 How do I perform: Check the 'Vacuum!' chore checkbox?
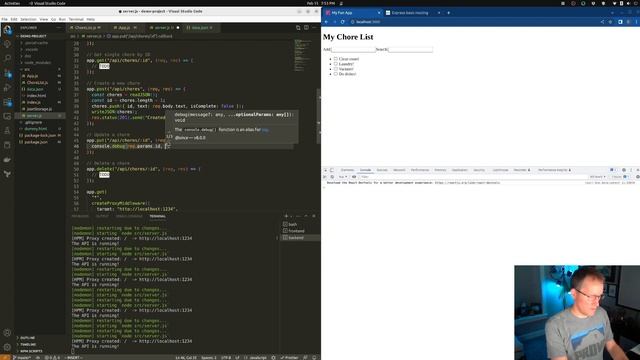click(336, 69)
